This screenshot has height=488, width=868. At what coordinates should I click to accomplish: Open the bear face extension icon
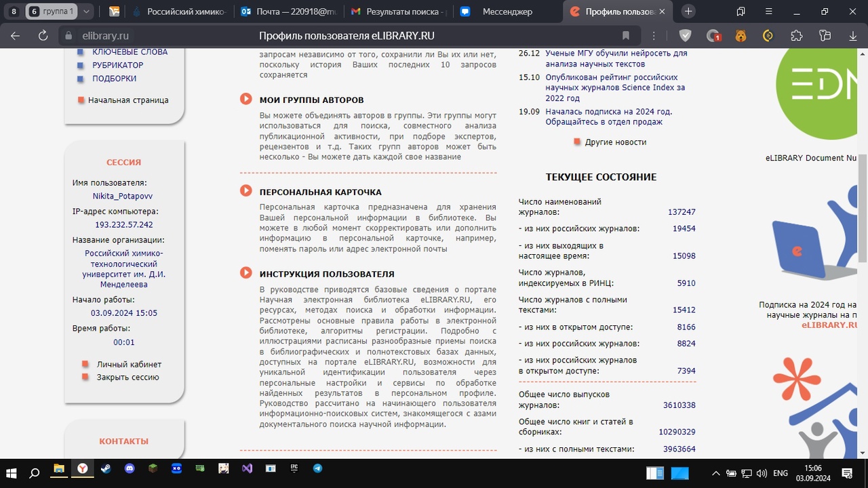click(x=741, y=36)
